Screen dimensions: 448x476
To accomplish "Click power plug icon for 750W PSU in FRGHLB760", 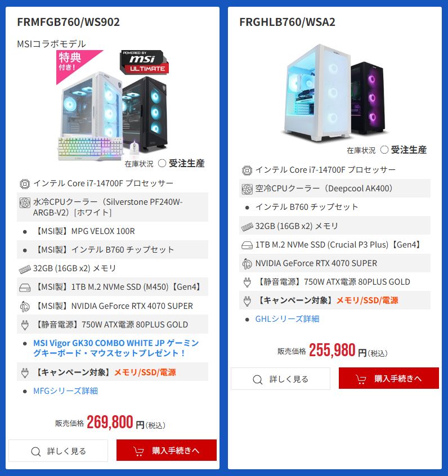I will pos(247,282).
